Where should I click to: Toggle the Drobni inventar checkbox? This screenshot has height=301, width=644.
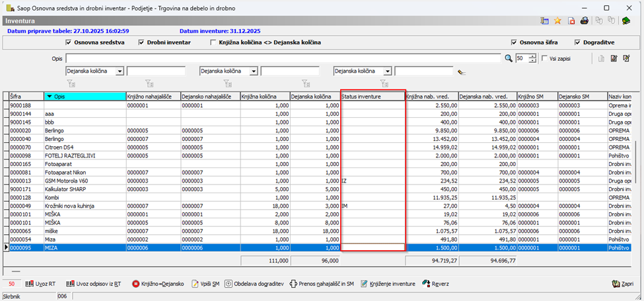click(141, 42)
